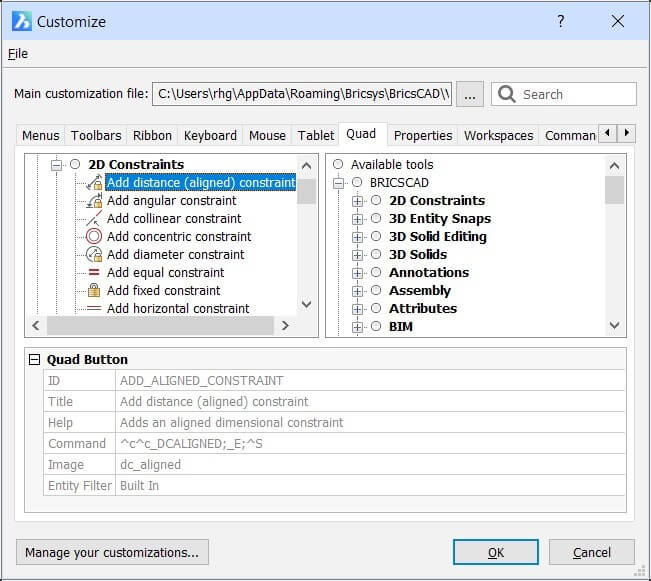651x581 pixels.
Task: Switch to the Workspaces tab
Action: [x=499, y=135]
